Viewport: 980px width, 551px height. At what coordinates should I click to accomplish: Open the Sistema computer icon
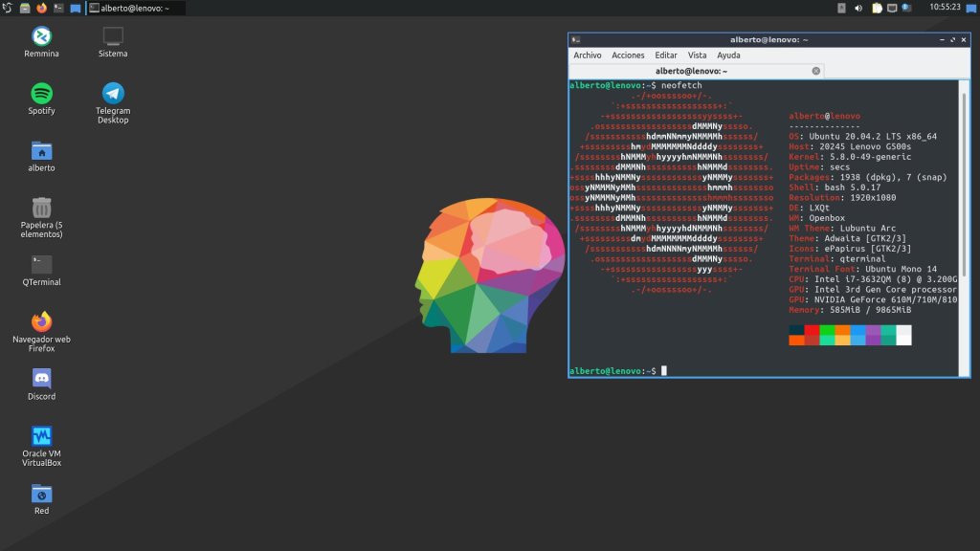click(x=113, y=36)
